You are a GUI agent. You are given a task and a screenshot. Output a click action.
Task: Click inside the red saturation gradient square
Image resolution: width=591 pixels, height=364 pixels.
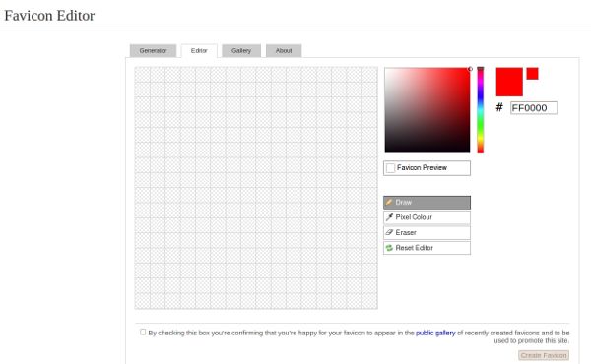tap(427, 110)
